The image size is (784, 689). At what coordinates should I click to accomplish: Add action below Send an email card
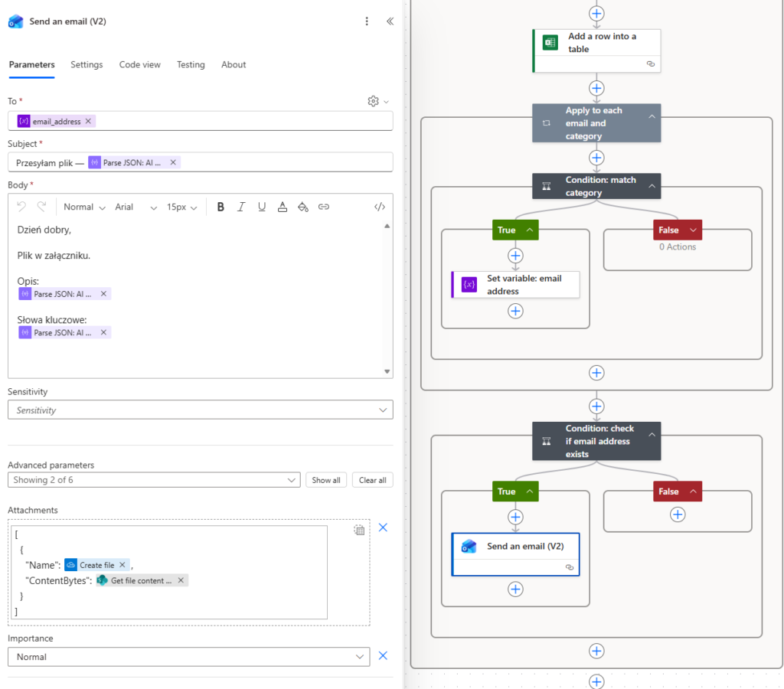(515, 589)
